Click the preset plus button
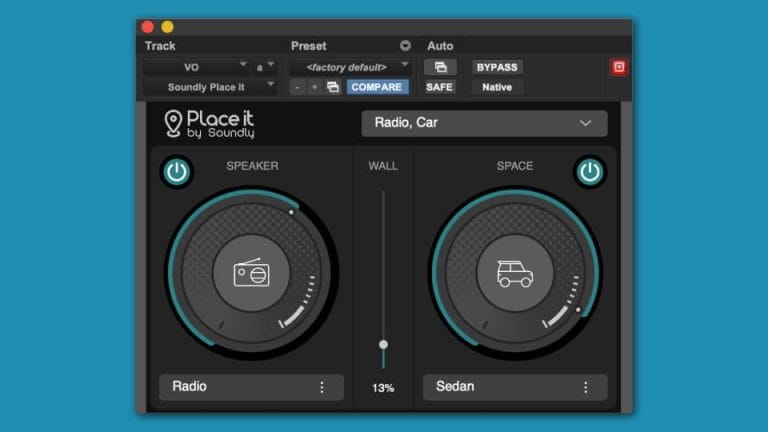 (x=314, y=87)
